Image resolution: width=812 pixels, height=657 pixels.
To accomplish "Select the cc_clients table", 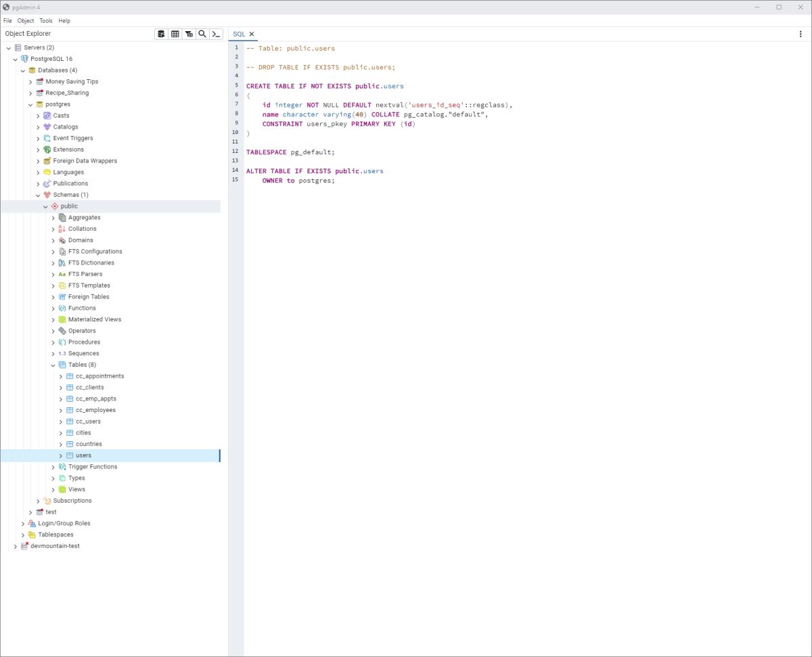I will point(90,388).
